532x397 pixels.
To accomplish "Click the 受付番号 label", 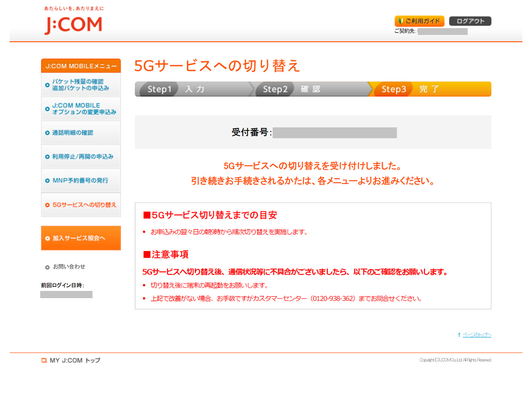I will (251, 133).
